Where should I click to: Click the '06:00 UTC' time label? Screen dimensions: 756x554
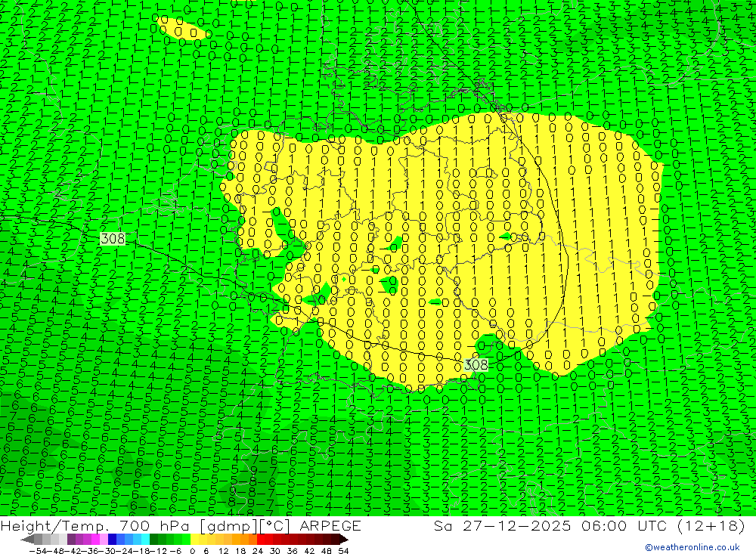(624, 525)
